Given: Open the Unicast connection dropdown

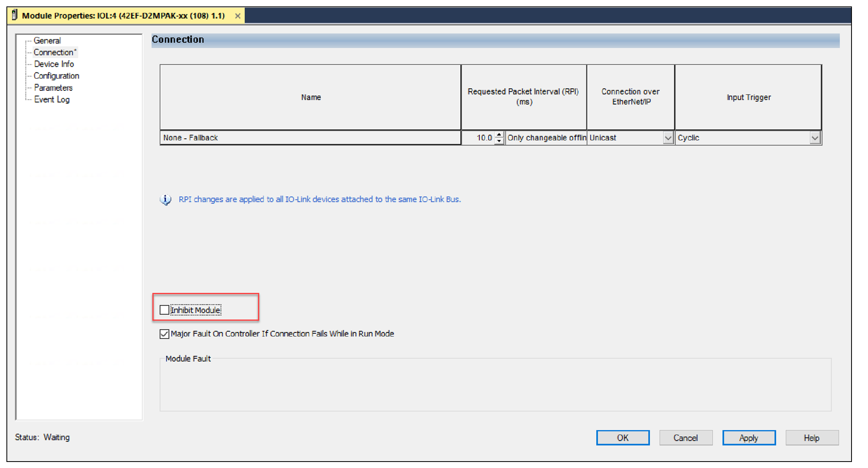Looking at the screenshot, I should click(668, 138).
